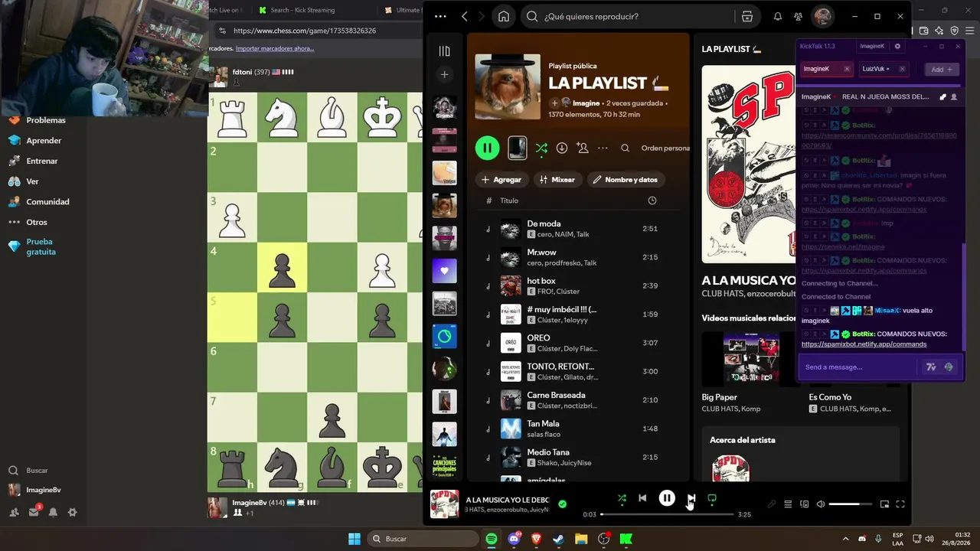Click Add button in KickTalk
980x551 pixels.
click(x=942, y=69)
